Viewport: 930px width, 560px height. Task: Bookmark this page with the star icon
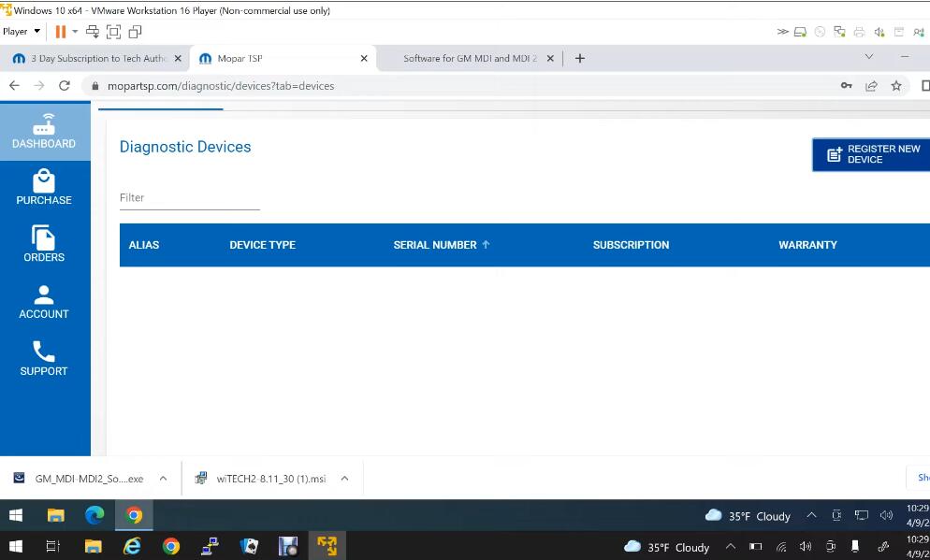[x=896, y=86]
